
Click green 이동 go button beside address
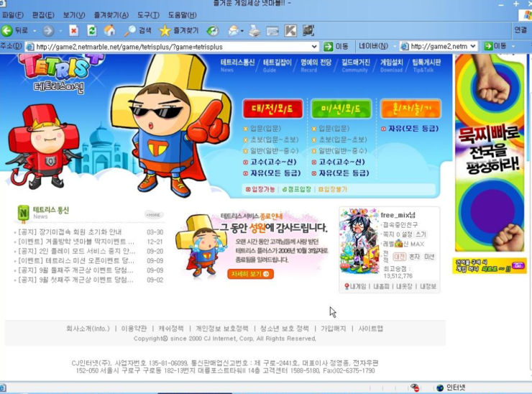click(x=336, y=47)
